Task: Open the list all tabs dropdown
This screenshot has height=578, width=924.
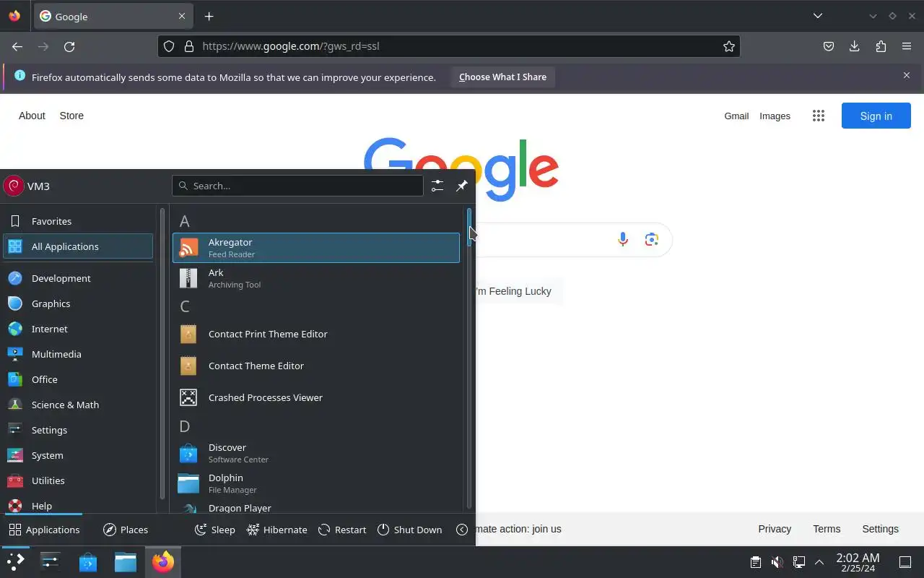Action: tap(818, 16)
